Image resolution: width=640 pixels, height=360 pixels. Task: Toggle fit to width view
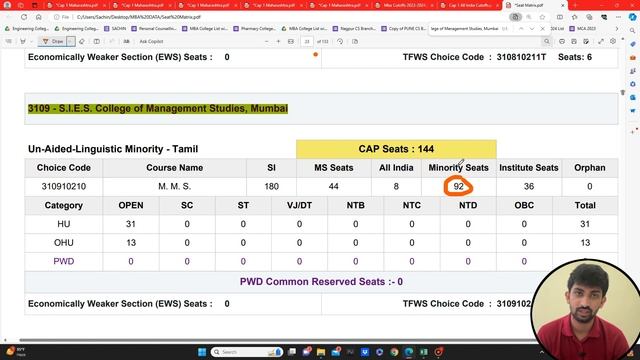coord(291,41)
